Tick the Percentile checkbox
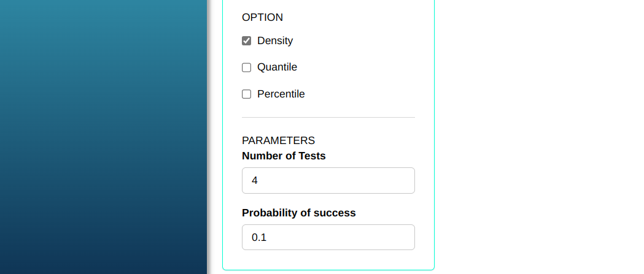Viewport: 644px width, 274px height. pos(247,94)
